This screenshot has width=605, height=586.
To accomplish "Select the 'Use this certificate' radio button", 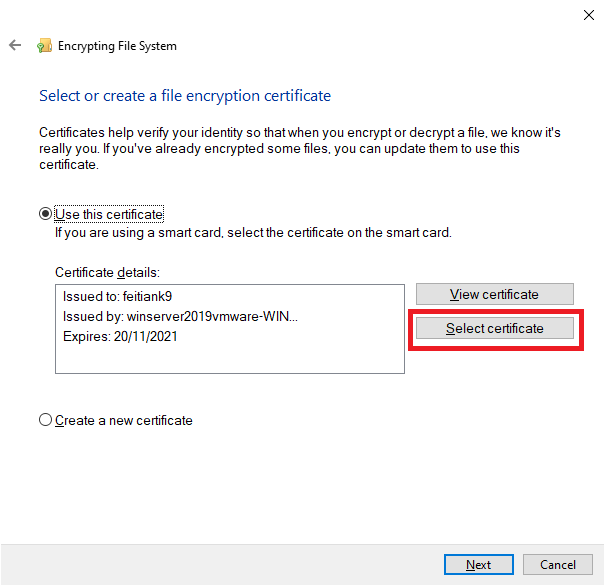I will [x=45, y=214].
